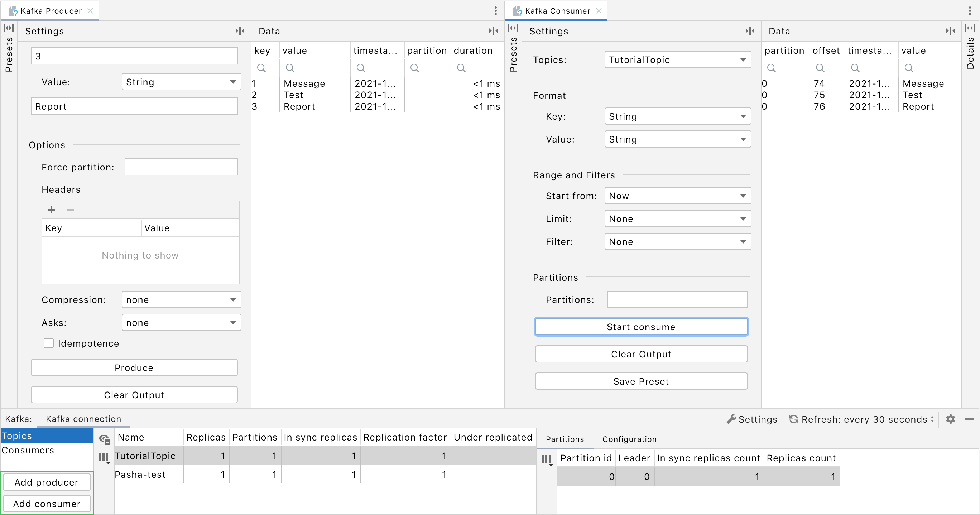Click the Produce button

(x=134, y=367)
